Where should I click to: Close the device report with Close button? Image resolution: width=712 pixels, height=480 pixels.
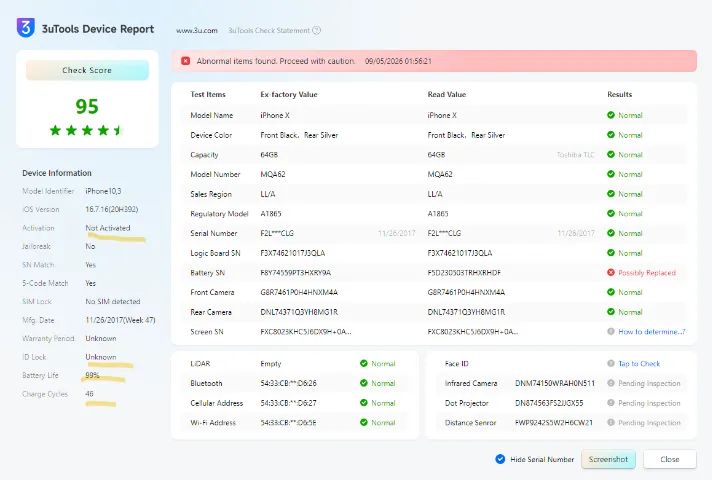pyautogui.click(x=670, y=459)
